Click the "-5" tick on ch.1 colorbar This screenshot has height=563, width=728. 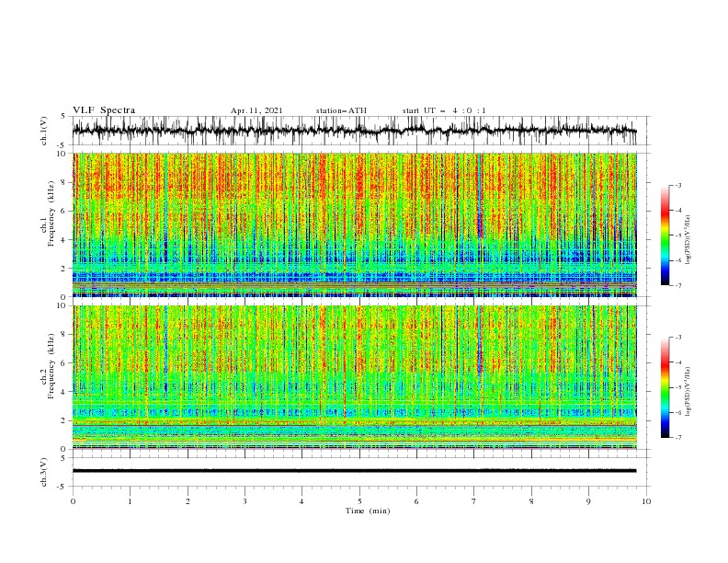pos(677,236)
